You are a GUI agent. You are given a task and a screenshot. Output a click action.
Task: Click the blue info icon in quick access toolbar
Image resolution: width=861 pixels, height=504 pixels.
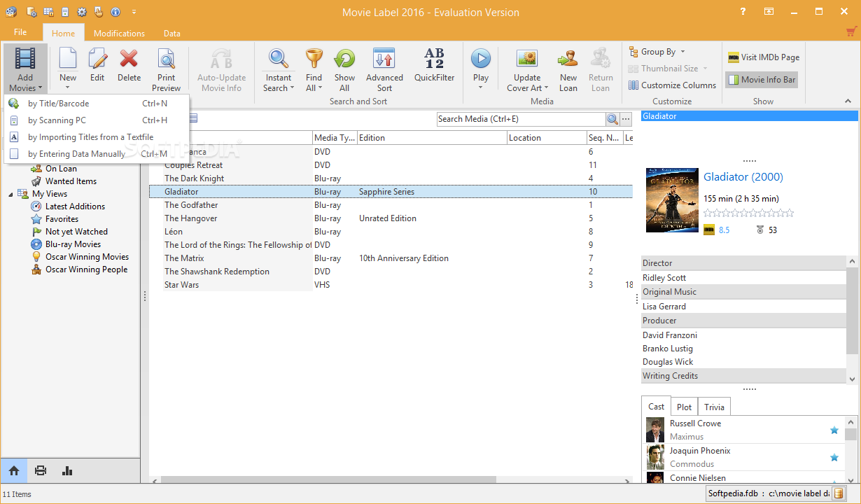click(x=115, y=12)
